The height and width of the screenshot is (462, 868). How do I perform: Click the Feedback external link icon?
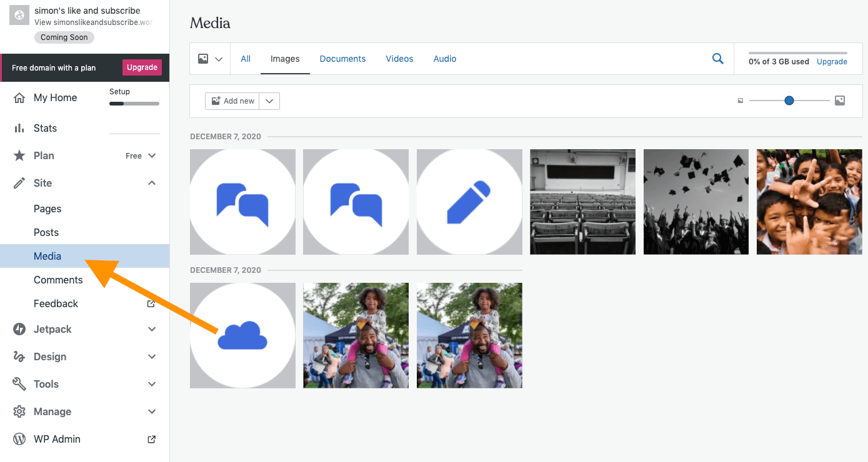click(x=151, y=303)
